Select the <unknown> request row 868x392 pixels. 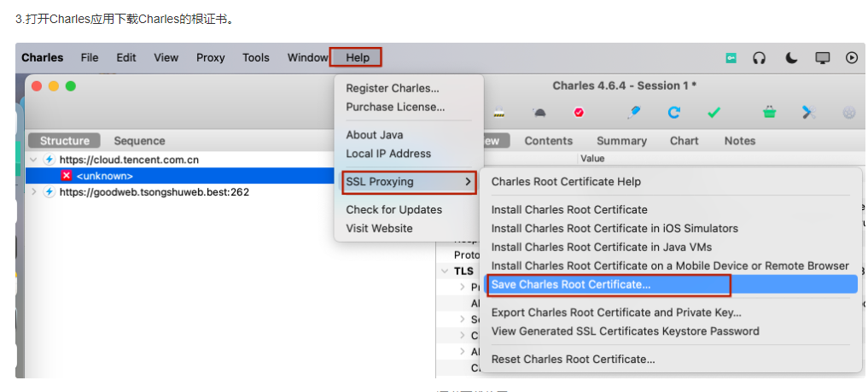[x=180, y=176]
